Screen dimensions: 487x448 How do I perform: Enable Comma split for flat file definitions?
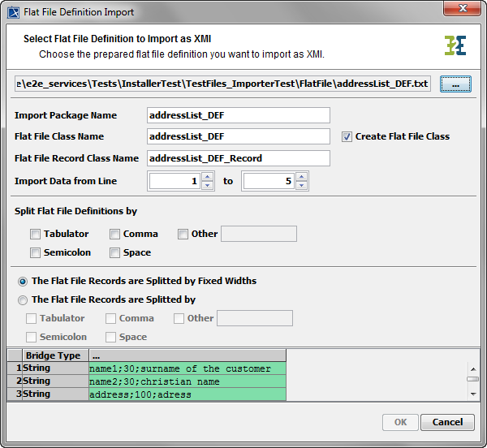click(114, 234)
